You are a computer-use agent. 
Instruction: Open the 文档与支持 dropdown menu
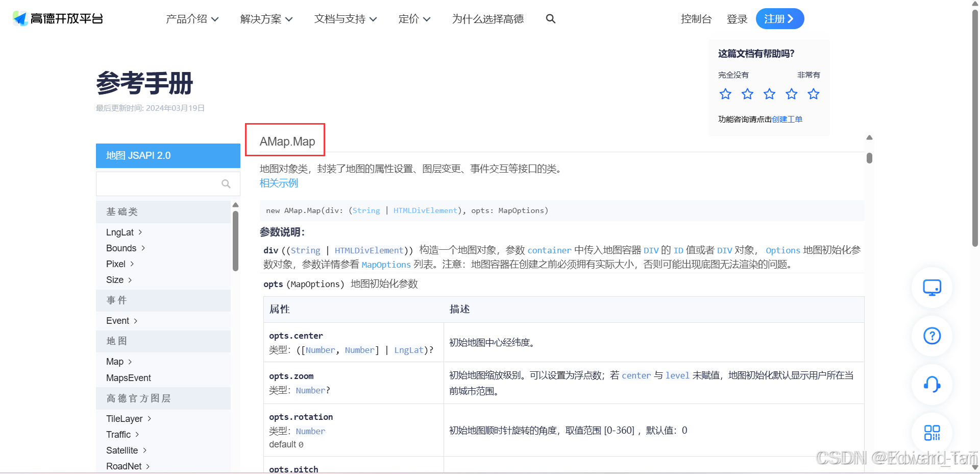click(x=346, y=19)
